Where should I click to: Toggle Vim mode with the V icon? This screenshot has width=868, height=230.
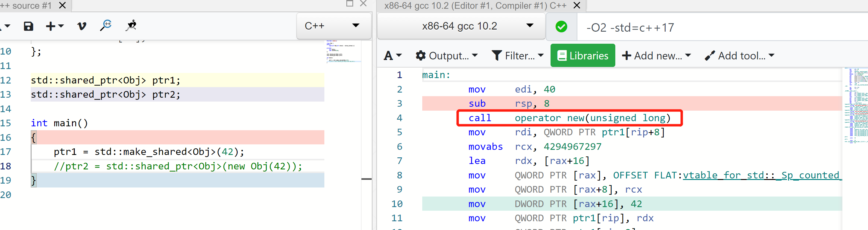pos(82,26)
